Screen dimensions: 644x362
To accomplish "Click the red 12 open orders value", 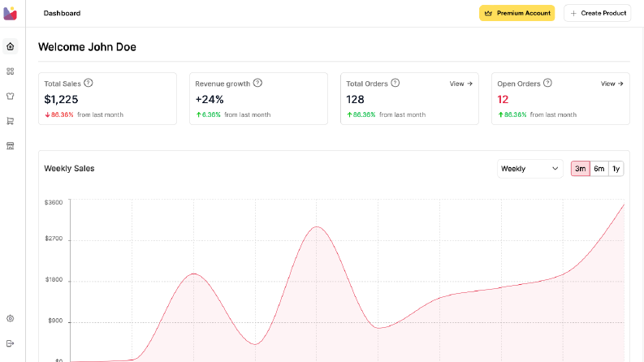I will (503, 99).
